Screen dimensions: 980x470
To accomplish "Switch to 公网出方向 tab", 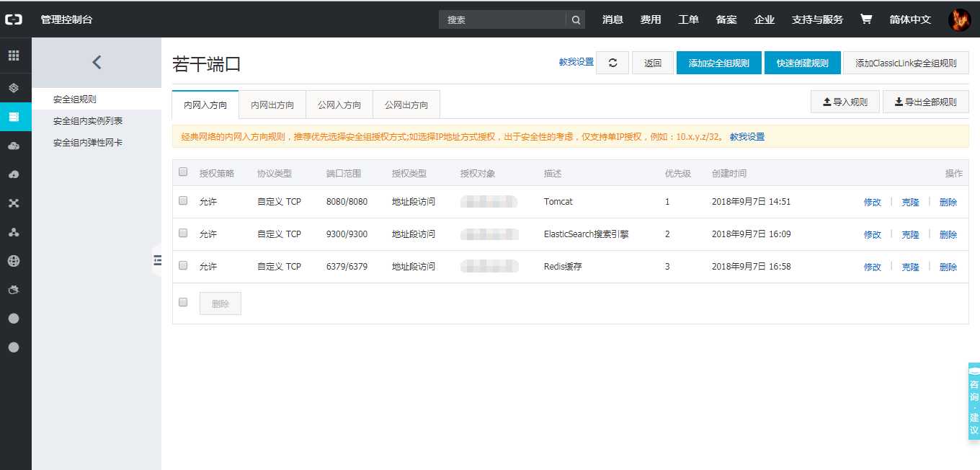I will click(406, 105).
